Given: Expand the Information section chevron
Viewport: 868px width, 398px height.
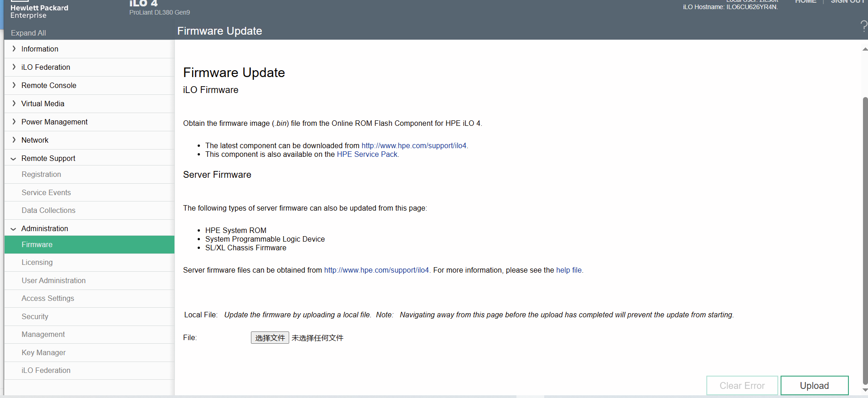Looking at the screenshot, I should [14, 49].
